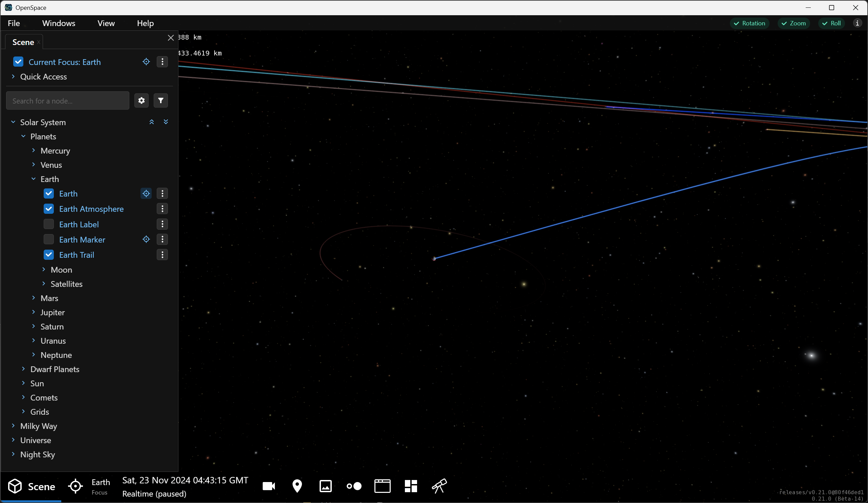868x503 pixels.
Task: Open the three-dot menu for Earth node
Action: (x=162, y=193)
